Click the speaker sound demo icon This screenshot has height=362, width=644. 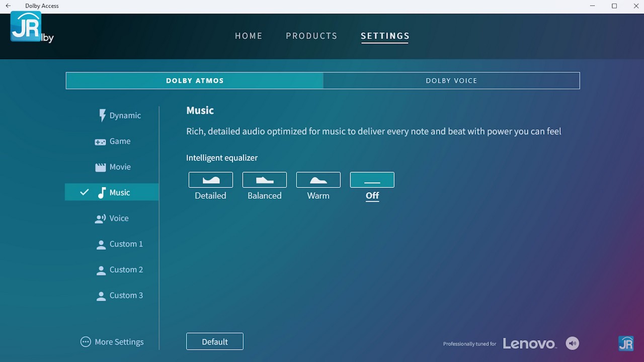[x=572, y=343]
